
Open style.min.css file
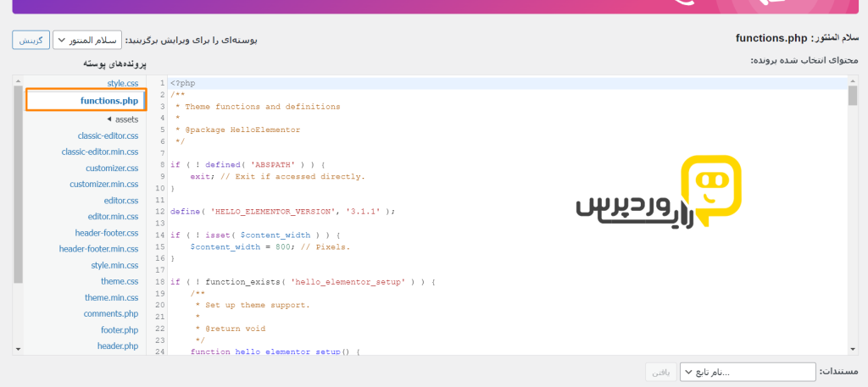tap(114, 265)
